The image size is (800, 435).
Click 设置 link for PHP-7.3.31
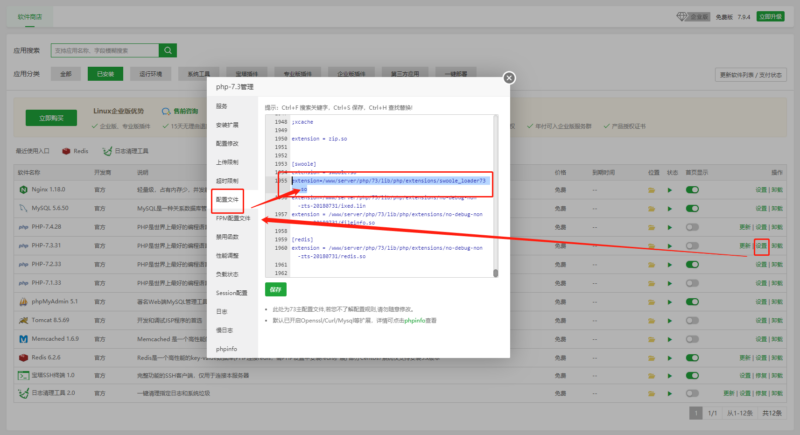coord(761,245)
